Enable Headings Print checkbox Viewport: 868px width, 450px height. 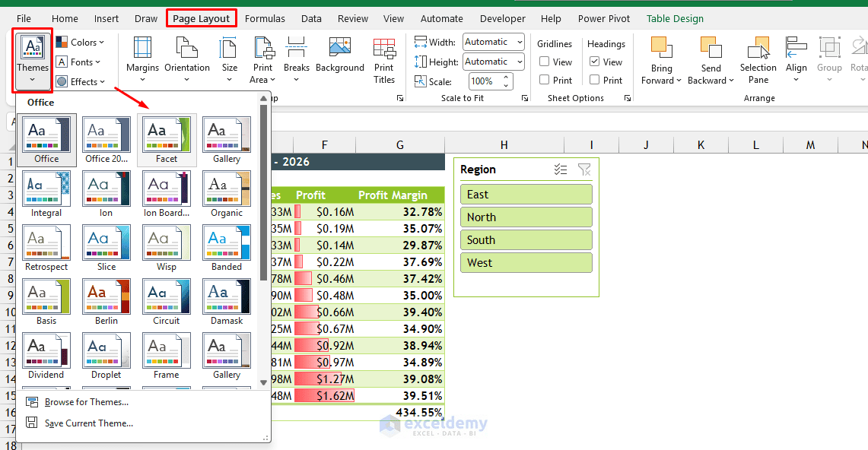pyautogui.click(x=595, y=80)
